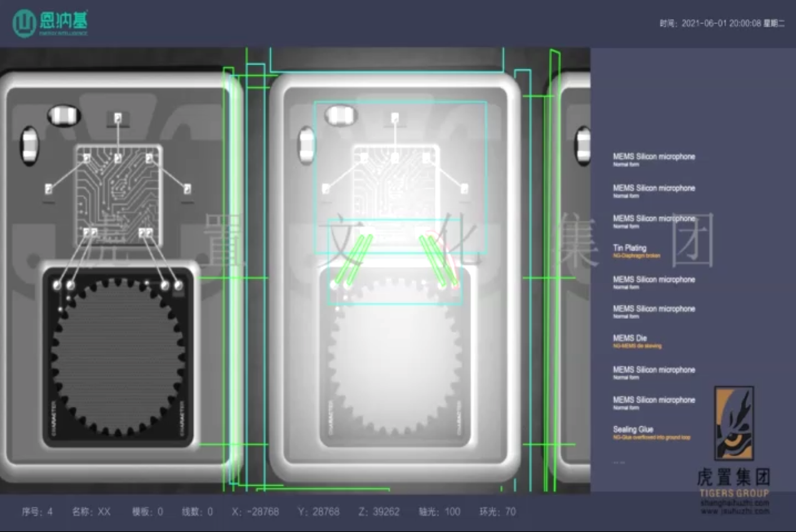Screen dimensions: 796x532
Task: Click the Z: 39262 coordinate value
Action: click(379, 511)
